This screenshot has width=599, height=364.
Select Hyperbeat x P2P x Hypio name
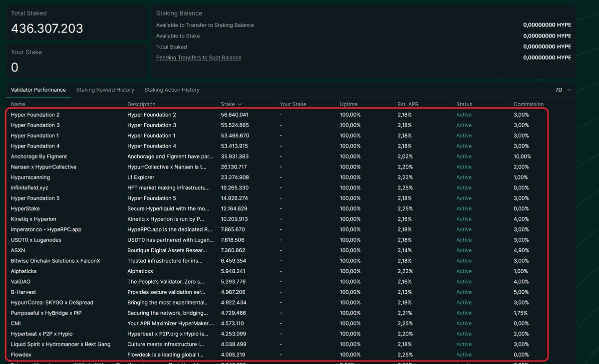[x=42, y=335]
